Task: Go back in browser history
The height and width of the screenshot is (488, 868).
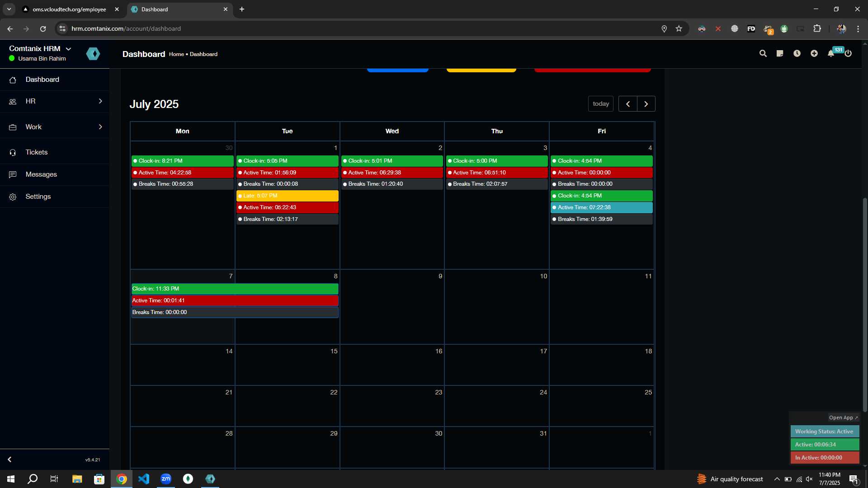Action: (x=10, y=28)
